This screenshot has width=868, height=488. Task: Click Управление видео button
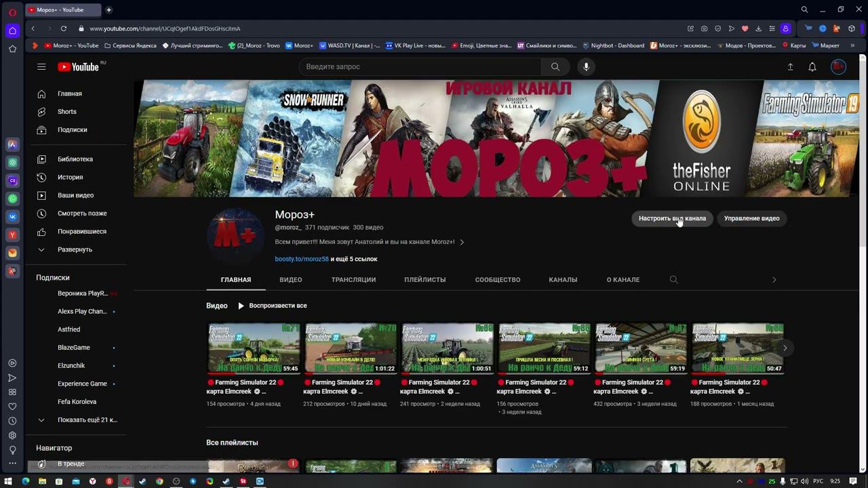pyautogui.click(x=751, y=218)
